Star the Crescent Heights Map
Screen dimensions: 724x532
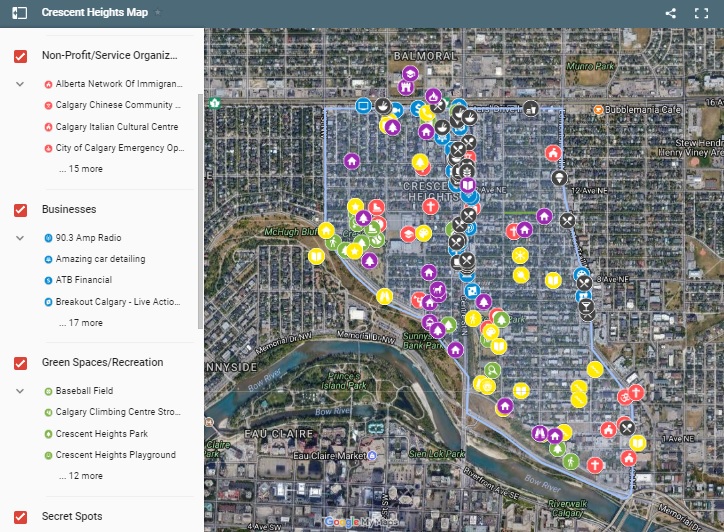pyautogui.click(x=158, y=12)
